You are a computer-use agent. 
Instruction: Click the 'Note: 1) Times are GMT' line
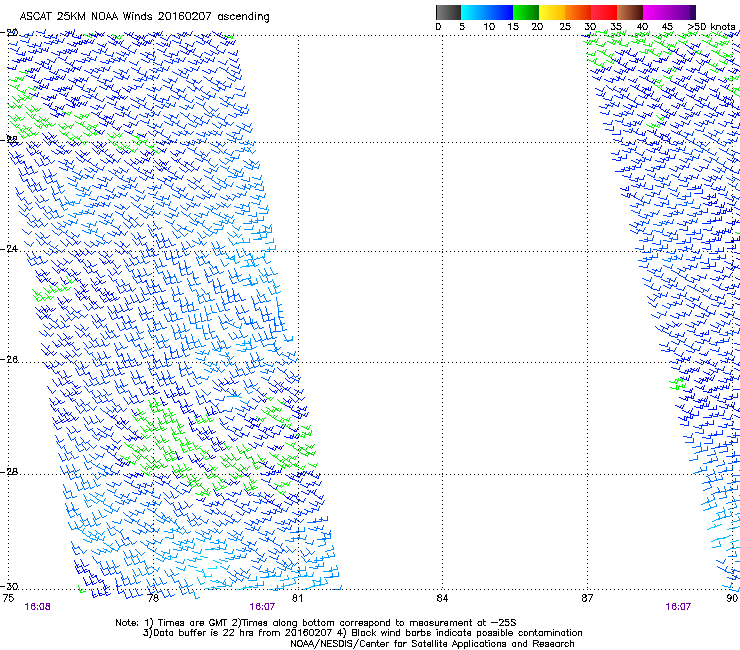(x=316, y=623)
